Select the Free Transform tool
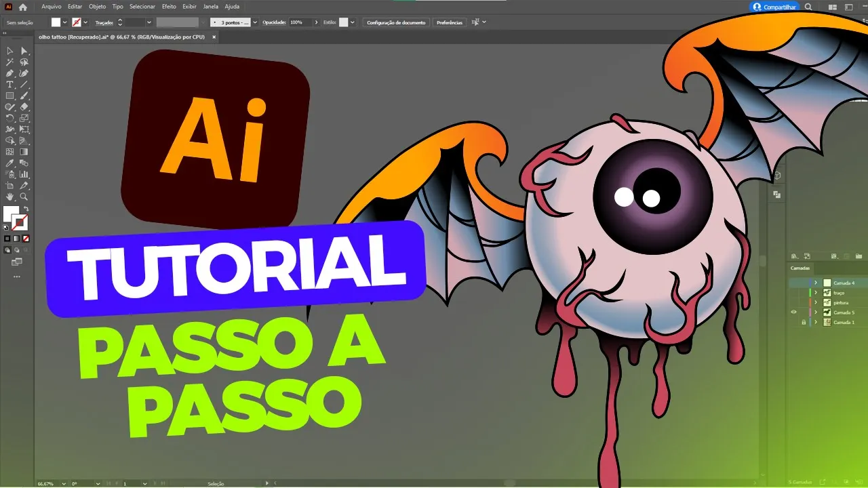Image resolution: width=868 pixels, height=488 pixels. (x=24, y=129)
